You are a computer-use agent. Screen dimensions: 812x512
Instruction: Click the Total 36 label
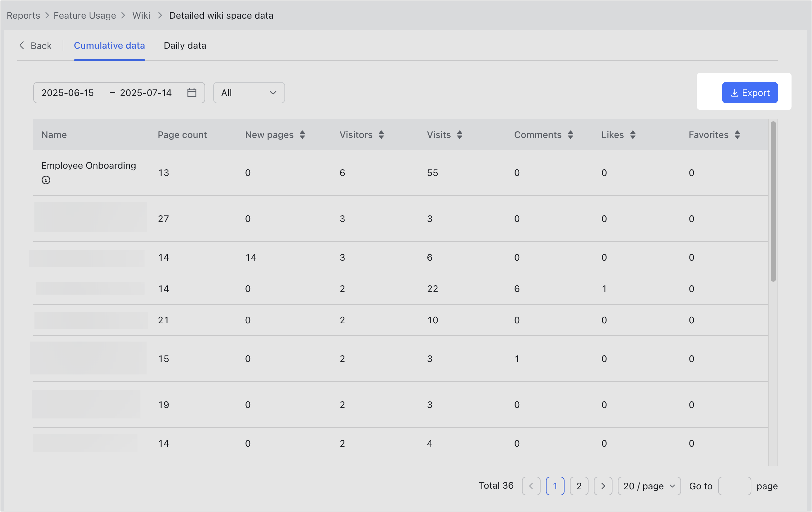pyautogui.click(x=496, y=485)
